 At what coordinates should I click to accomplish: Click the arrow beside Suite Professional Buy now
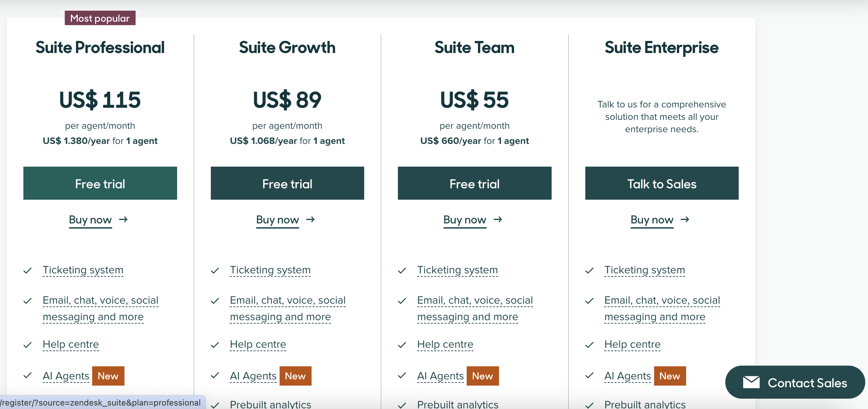tap(124, 220)
